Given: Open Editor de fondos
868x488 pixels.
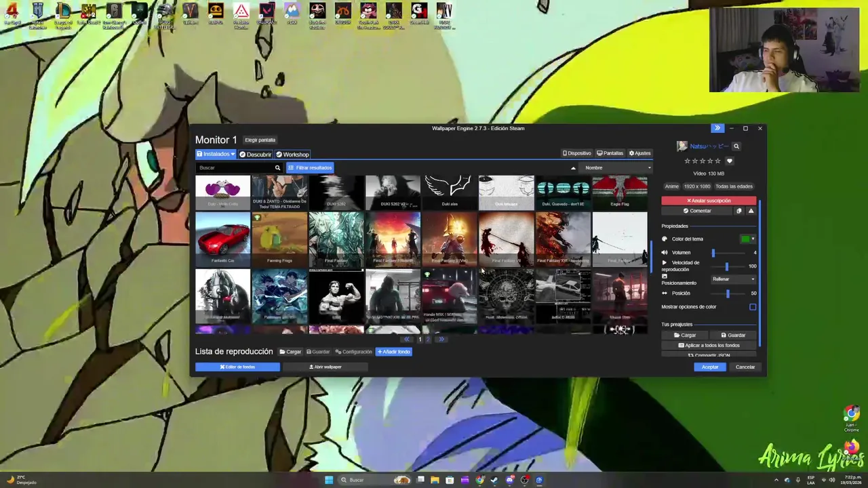Looking at the screenshot, I should (237, 367).
